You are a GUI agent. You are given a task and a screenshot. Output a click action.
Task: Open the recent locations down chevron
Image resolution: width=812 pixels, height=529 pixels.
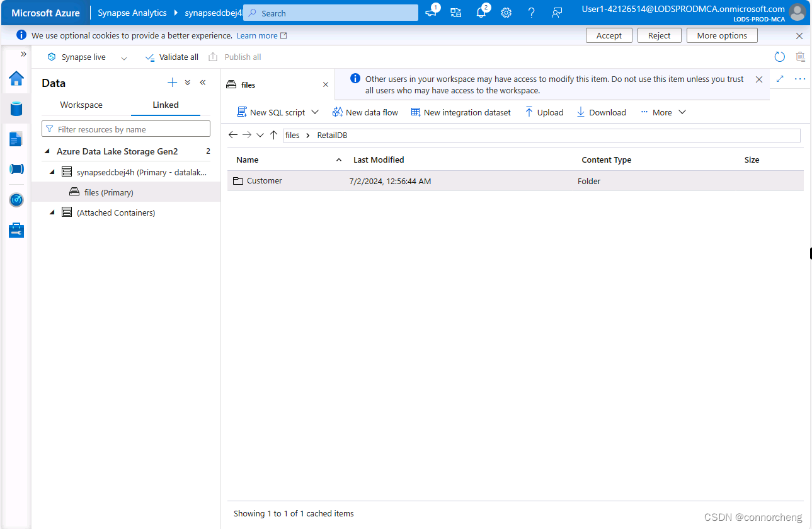click(260, 135)
